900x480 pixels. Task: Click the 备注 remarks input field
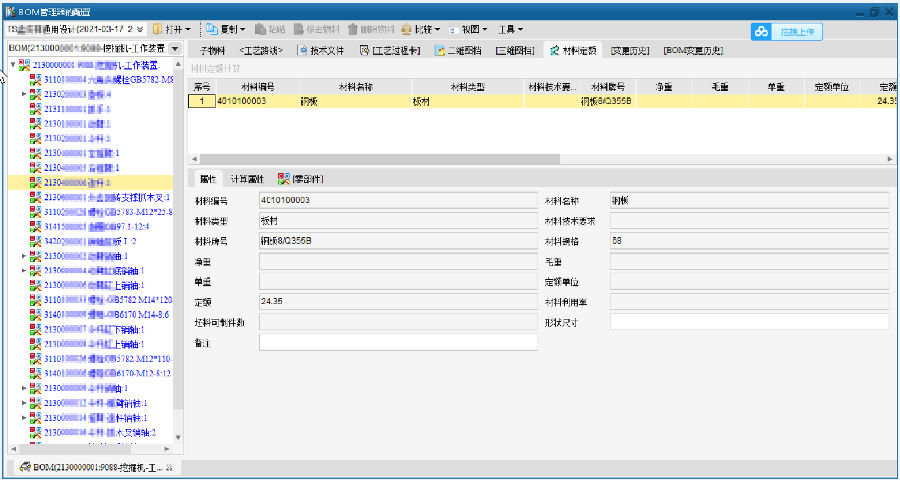(398, 342)
